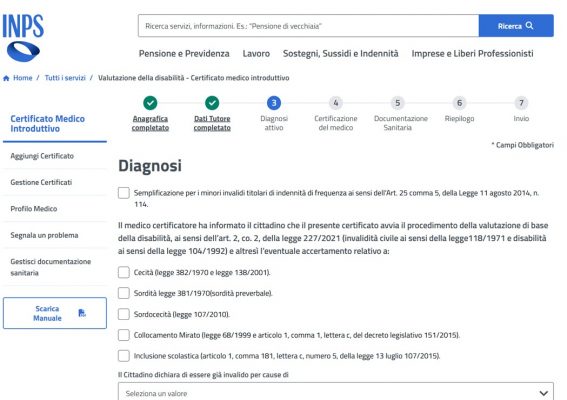Click the home icon in breadcrumb
This screenshot has width=567, height=400.
click(x=6, y=78)
